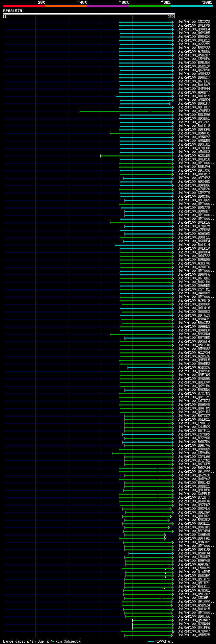Screen dimensions: 216x644
Task: Select hit label UniRef100_A5B5Z5
Action: (194, 635)
